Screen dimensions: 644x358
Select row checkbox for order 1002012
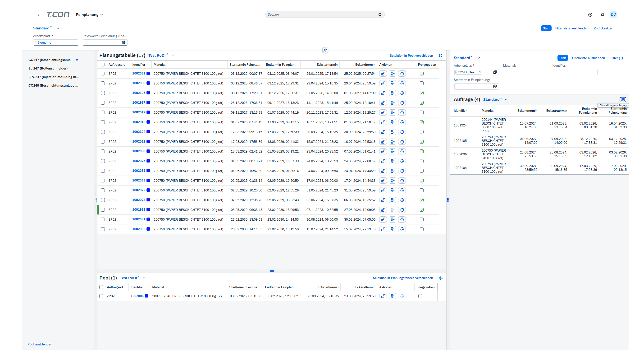(x=103, y=113)
